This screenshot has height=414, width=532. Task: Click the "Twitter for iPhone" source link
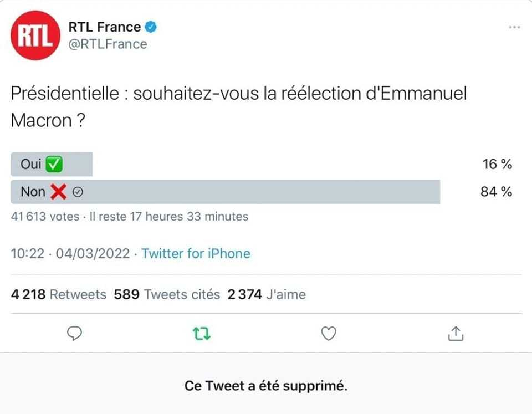[196, 254]
